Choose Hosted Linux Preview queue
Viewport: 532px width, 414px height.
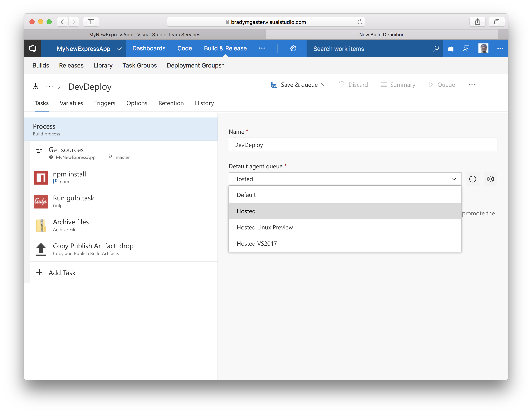click(345, 227)
